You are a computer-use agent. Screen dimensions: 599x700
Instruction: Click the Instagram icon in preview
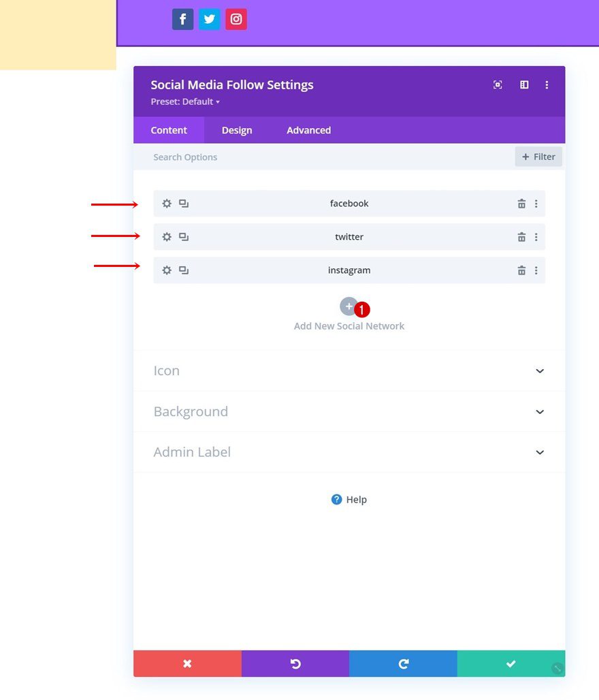pos(236,19)
